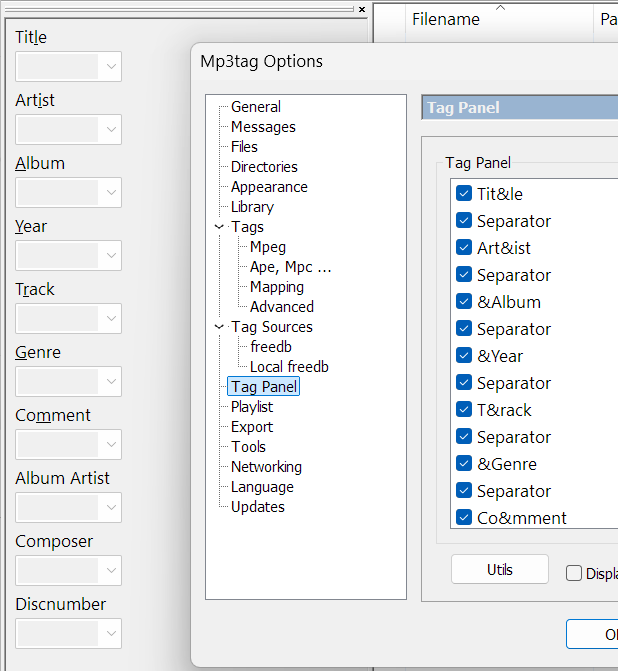
Task: Open the Language options page
Action: [x=262, y=487]
